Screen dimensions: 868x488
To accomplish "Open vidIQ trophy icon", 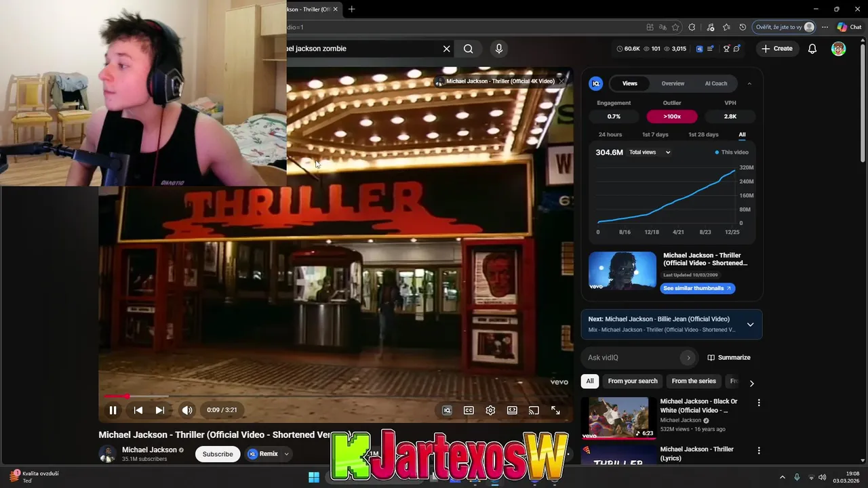I will (726, 49).
